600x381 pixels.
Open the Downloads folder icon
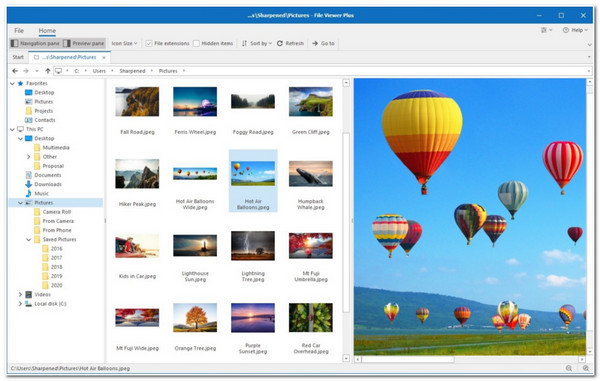pyautogui.click(x=28, y=184)
